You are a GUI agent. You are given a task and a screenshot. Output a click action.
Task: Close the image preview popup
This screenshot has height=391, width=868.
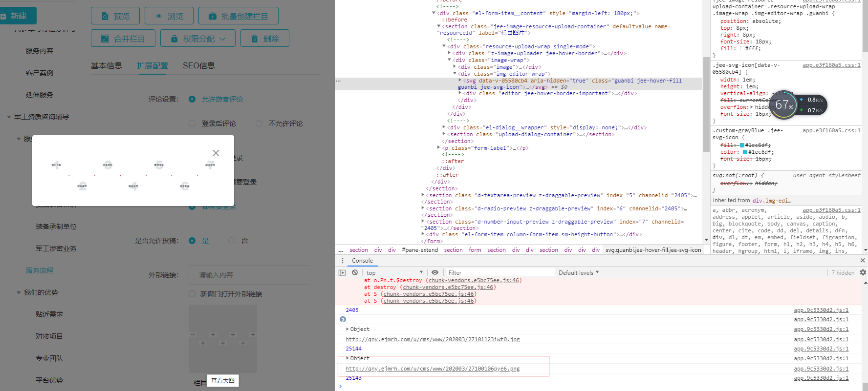[x=216, y=153]
